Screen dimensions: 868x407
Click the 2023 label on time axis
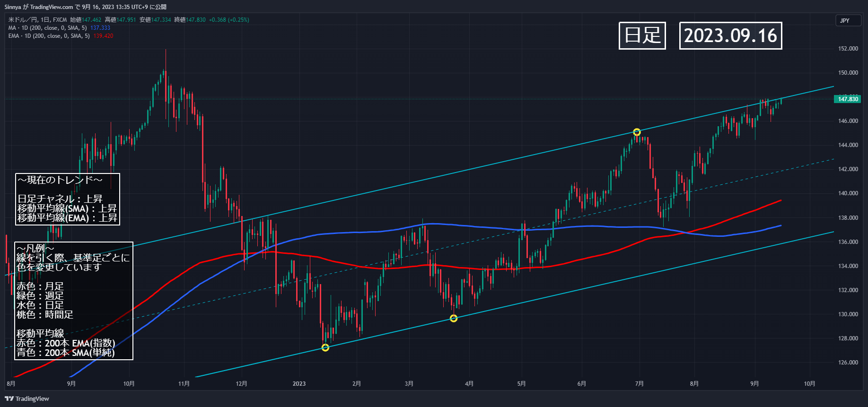click(x=299, y=383)
